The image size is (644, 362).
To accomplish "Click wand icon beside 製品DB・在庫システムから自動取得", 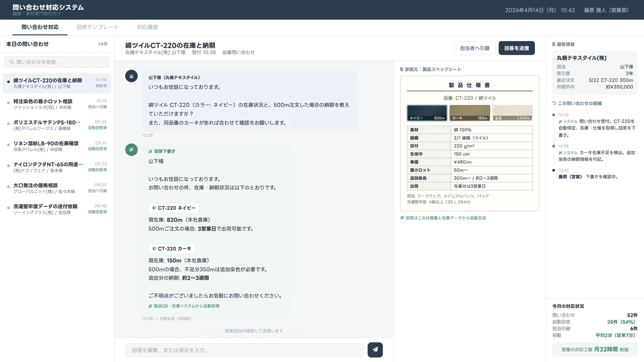I will coord(151,306).
